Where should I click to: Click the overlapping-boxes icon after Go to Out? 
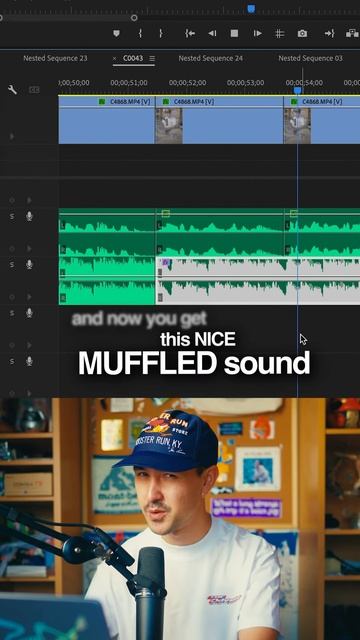click(x=352, y=33)
